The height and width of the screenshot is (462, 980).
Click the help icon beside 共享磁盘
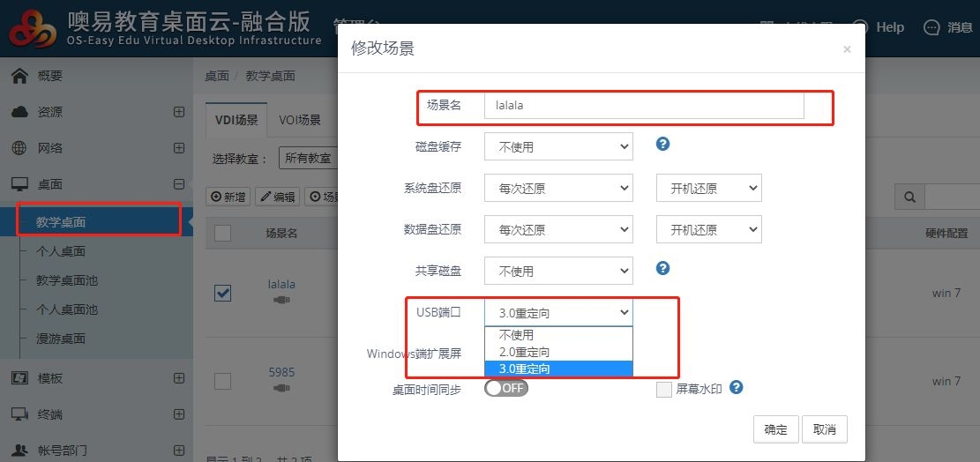[x=663, y=269]
